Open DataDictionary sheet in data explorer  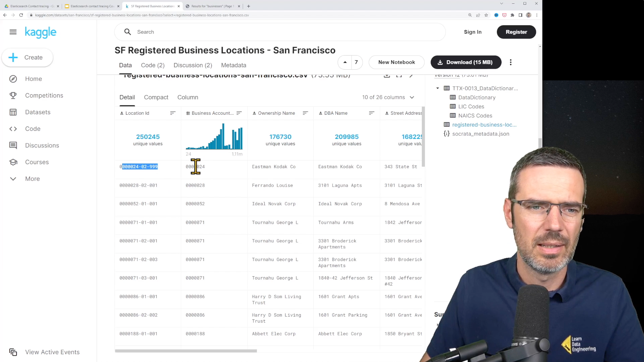(x=477, y=98)
